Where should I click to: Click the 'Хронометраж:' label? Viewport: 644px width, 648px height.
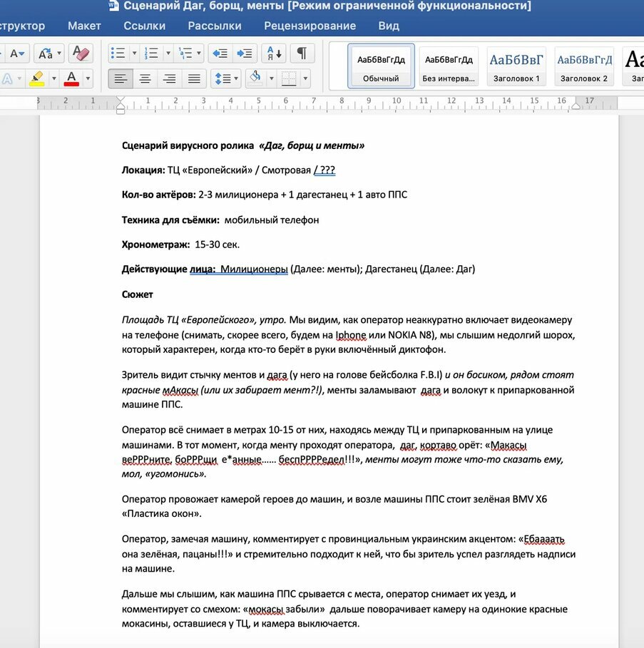point(156,245)
